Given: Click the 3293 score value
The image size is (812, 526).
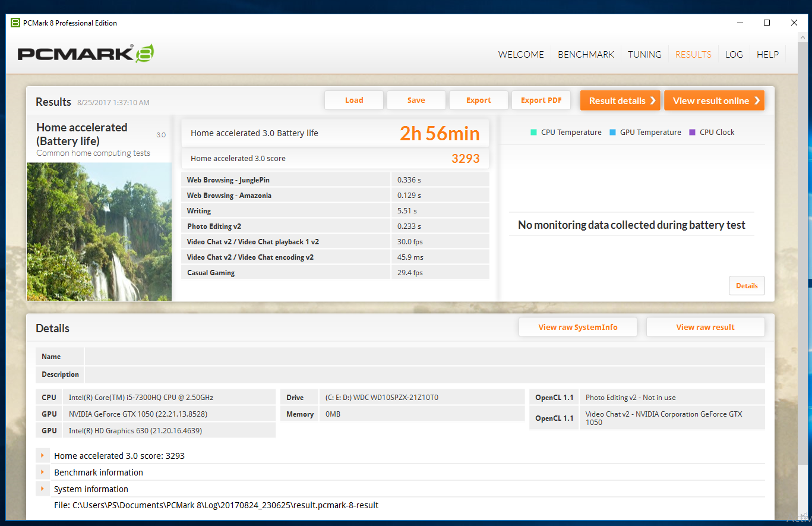Looking at the screenshot, I should pyautogui.click(x=466, y=159).
